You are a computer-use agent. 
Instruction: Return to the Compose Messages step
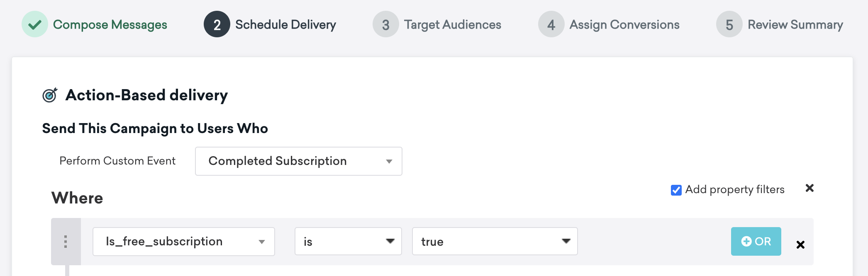pos(110,25)
